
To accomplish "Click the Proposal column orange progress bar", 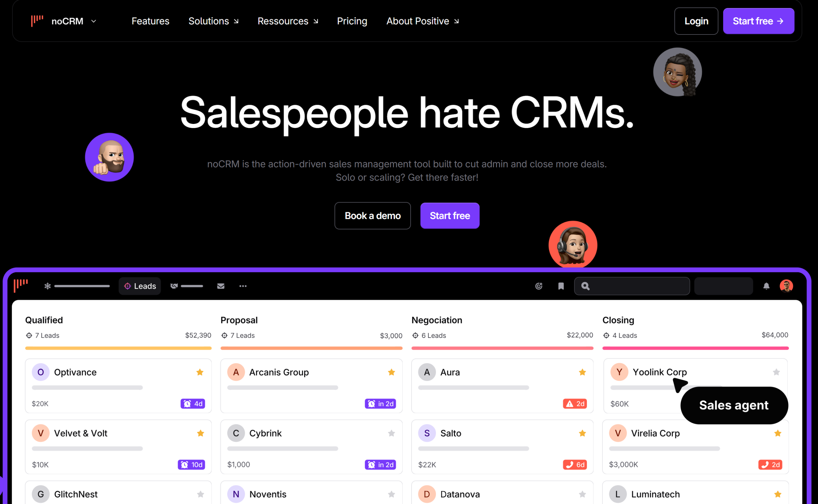I will coord(312,348).
